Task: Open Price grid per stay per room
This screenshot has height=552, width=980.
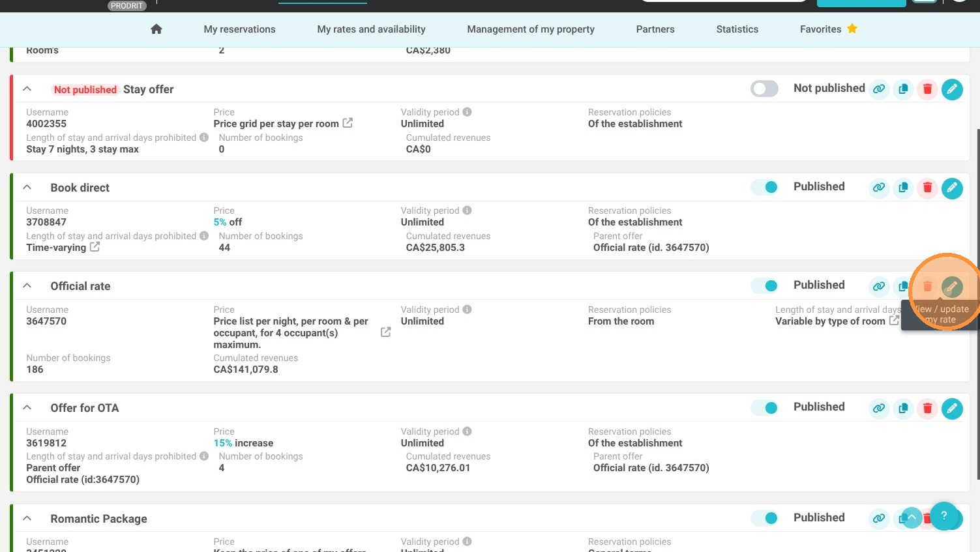Action: tap(276, 124)
